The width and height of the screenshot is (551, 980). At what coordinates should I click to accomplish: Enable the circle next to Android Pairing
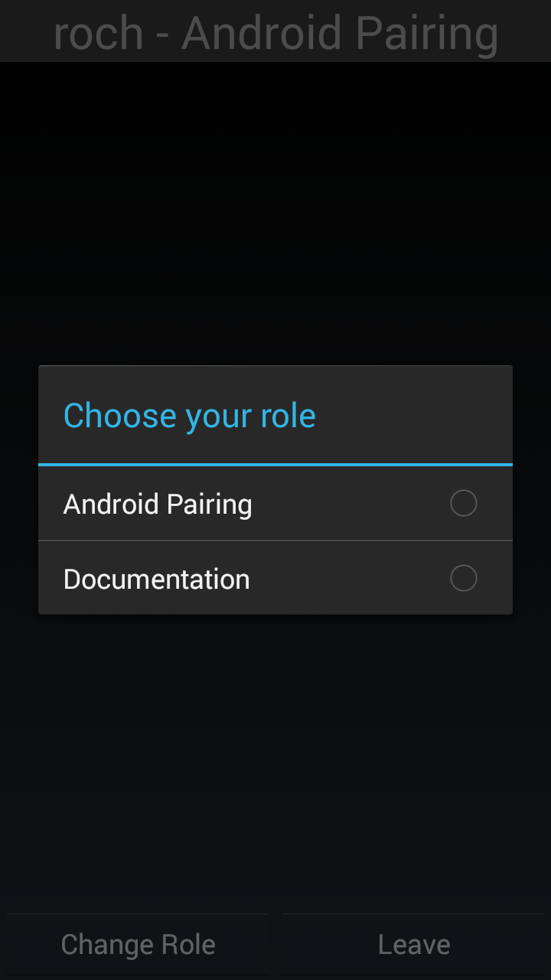point(464,503)
